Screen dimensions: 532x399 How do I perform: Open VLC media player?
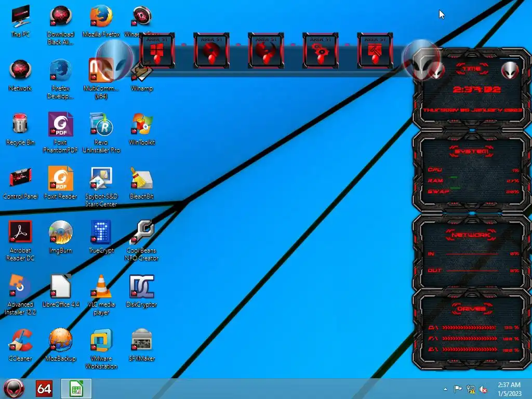click(101, 295)
